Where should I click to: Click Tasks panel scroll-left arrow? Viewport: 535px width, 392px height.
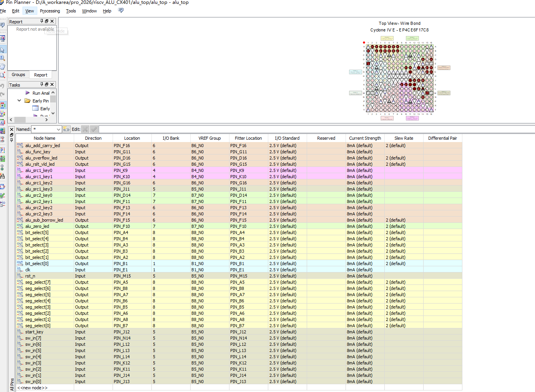click(11, 120)
